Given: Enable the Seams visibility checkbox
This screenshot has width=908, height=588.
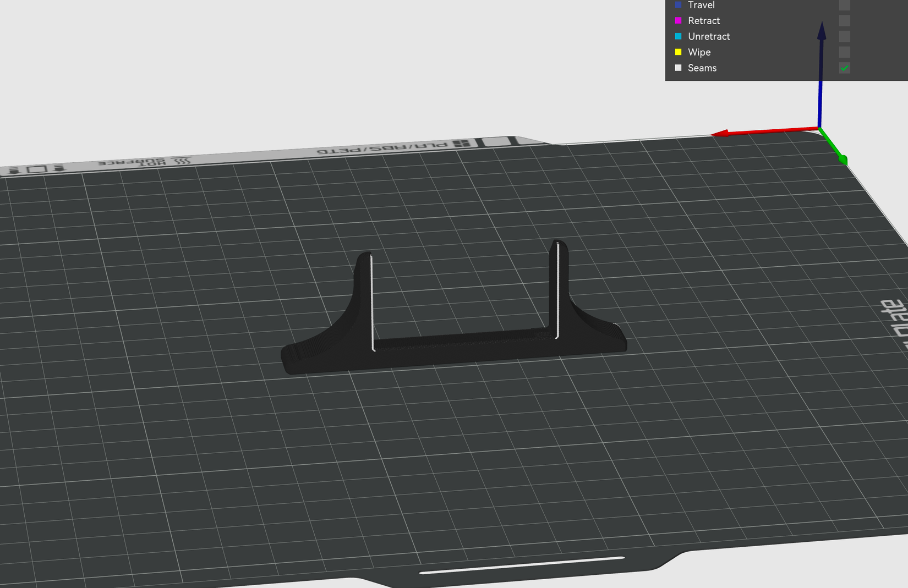Looking at the screenshot, I should click(x=844, y=68).
